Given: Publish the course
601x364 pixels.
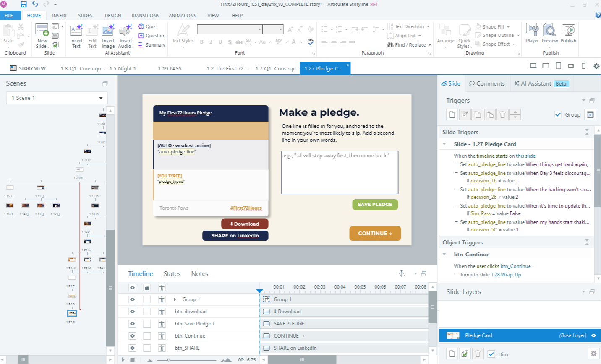Looking at the screenshot, I should 568,34.
